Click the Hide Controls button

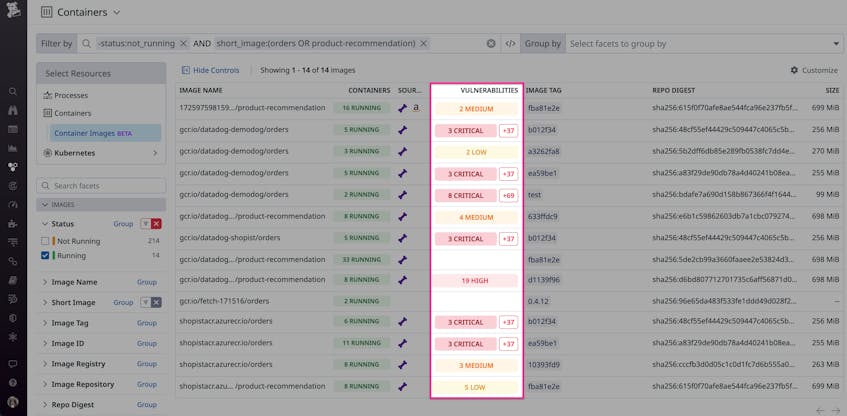tap(210, 70)
